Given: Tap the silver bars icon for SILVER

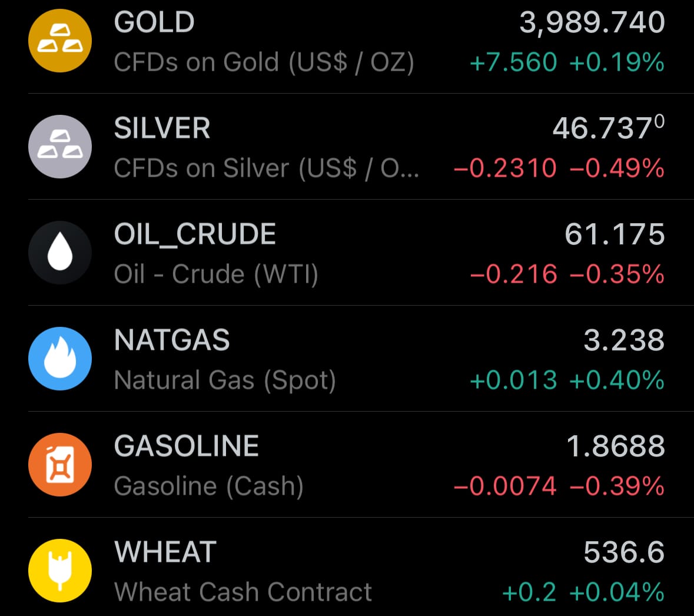Looking at the screenshot, I should 60,147.
